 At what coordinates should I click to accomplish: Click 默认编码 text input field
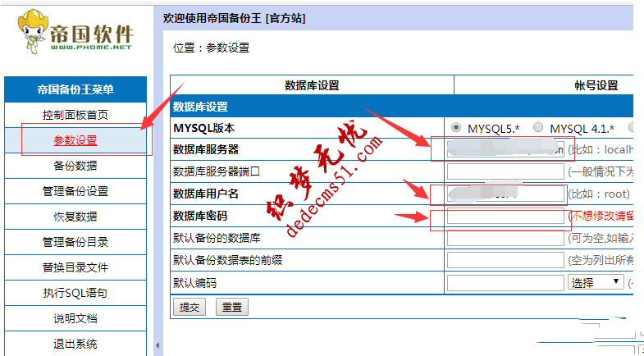(x=505, y=283)
